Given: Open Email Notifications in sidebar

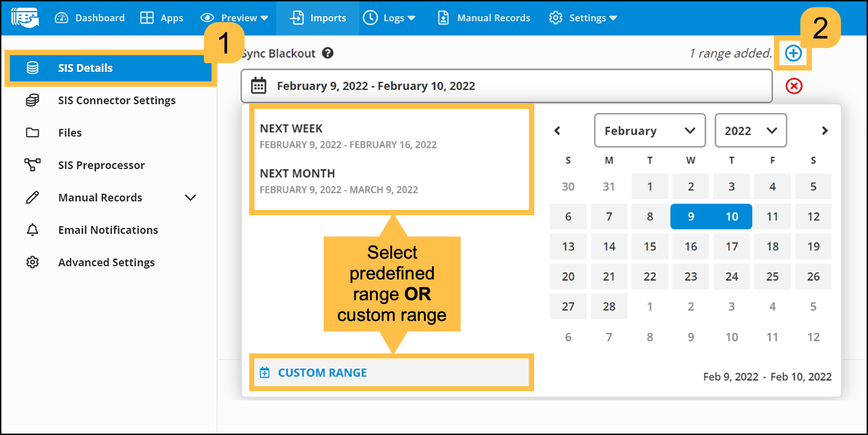Looking at the screenshot, I should click(x=108, y=230).
